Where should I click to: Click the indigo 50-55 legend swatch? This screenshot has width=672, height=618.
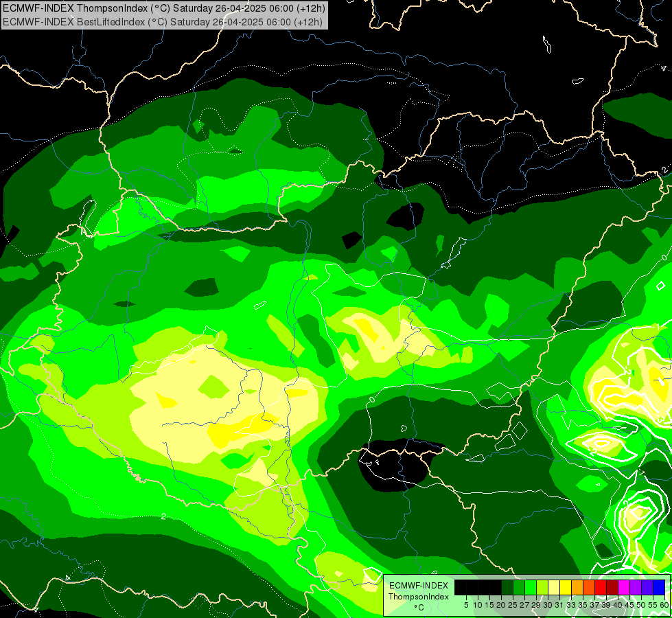[647, 587]
